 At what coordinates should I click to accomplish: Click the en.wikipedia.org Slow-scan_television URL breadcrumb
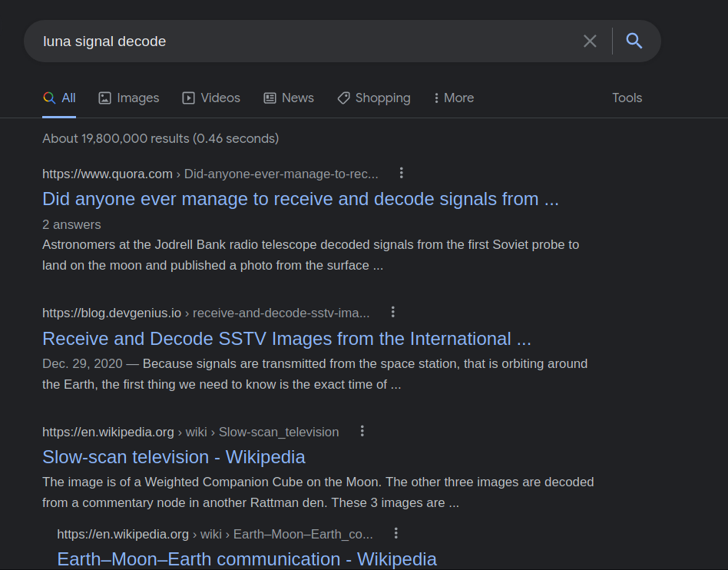[x=190, y=432]
